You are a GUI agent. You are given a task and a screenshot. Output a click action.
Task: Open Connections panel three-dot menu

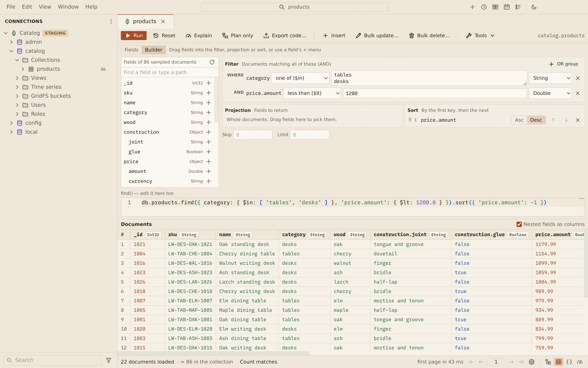click(111, 21)
